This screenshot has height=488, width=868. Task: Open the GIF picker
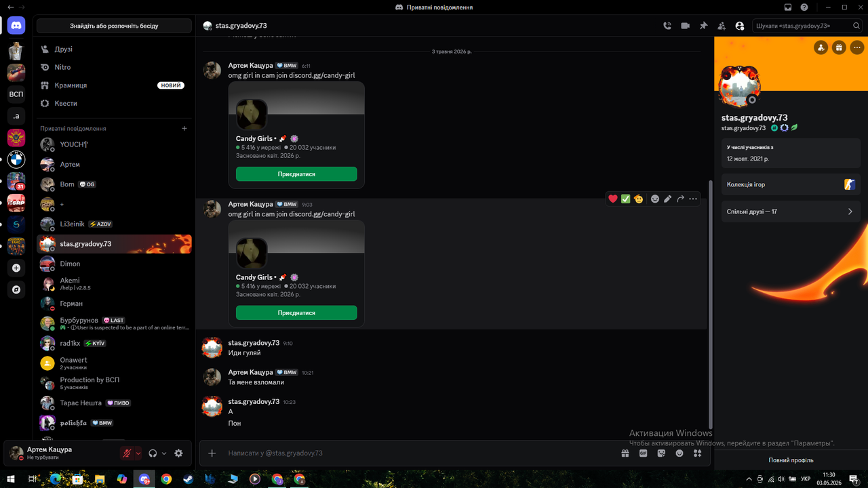tap(644, 453)
